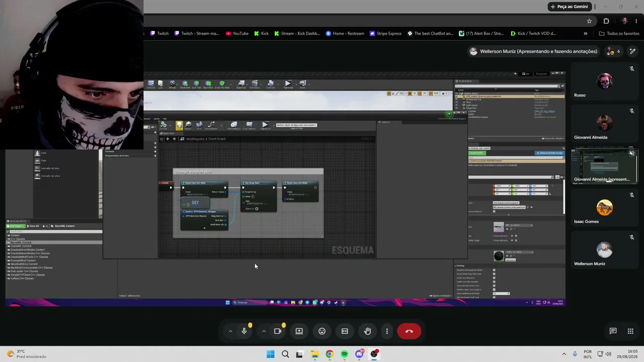
Task: Open The best ChatBot bookmark
Action: pyautogui.click(x=431, y=34)
